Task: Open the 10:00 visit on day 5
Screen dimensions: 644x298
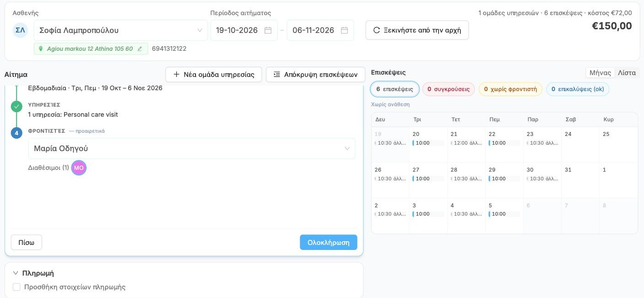Action: point(504,214)
